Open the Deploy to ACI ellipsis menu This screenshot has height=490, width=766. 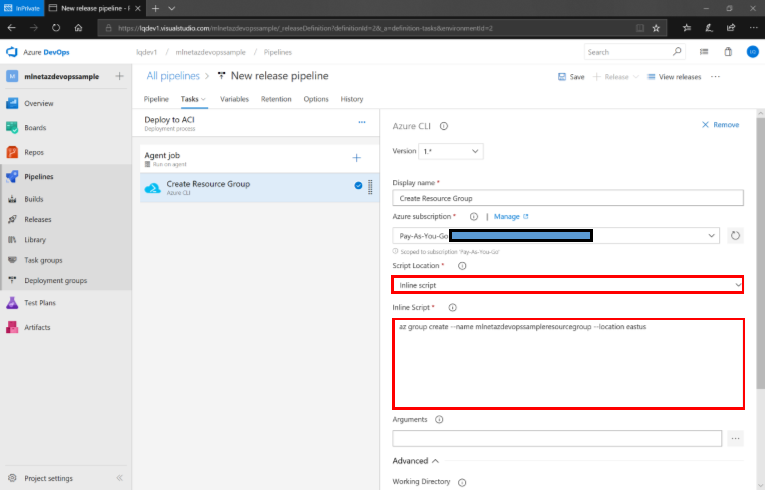pyautogui.click(x=362, y=122)
